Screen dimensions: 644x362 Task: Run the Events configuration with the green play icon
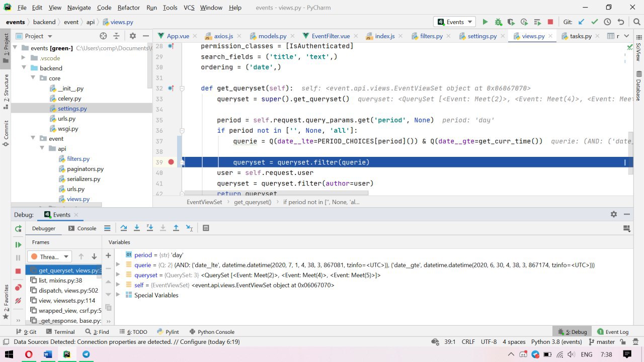click(485, 22)
